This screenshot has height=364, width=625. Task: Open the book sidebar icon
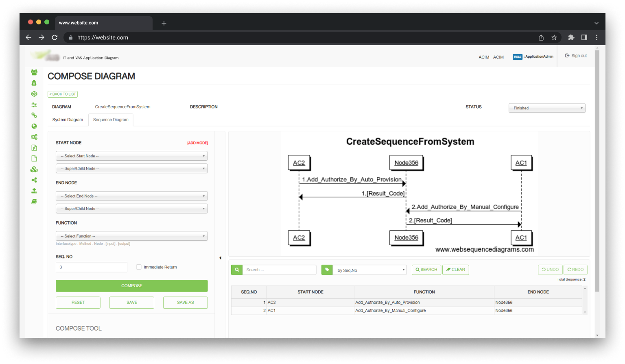pyautogui.click(x=34, y=202)
